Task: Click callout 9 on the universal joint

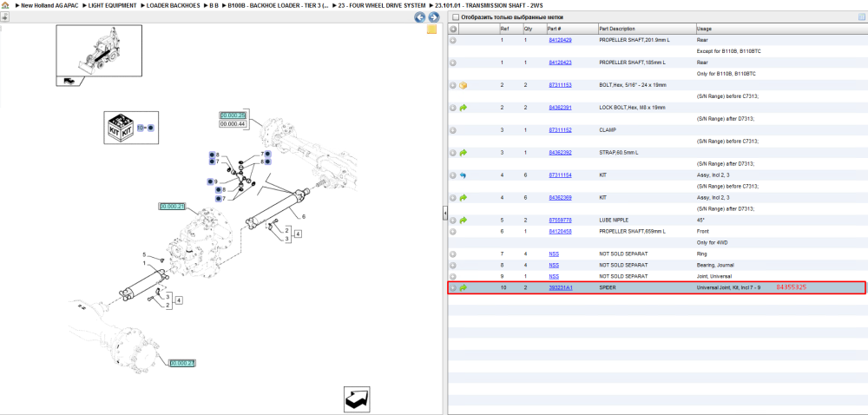Action: (216, 181)
